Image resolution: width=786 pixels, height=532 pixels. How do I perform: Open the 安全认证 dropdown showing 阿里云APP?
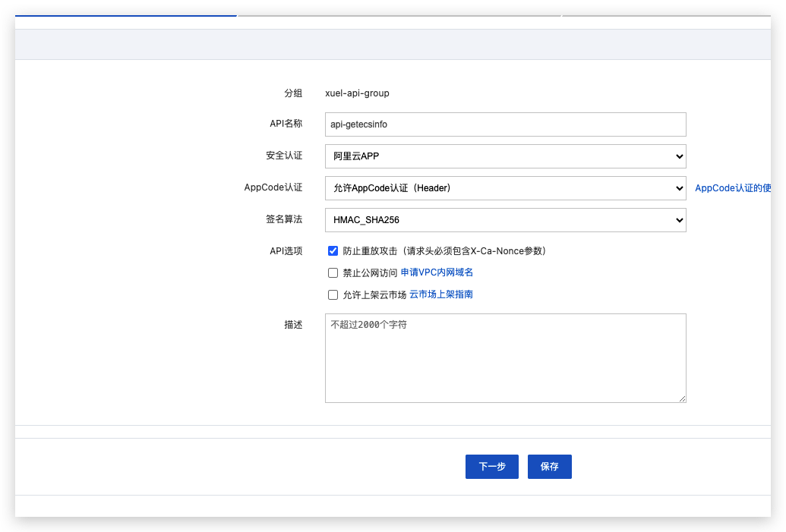coord(505,156)
